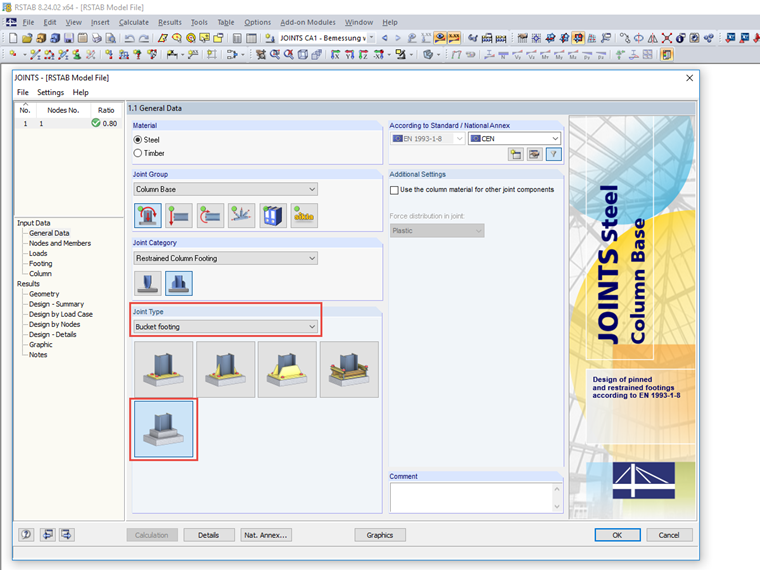Open the EN 1993-1-8 standard dropdown
This screenshot has height=570, width=760.
(x=428, y=139)
